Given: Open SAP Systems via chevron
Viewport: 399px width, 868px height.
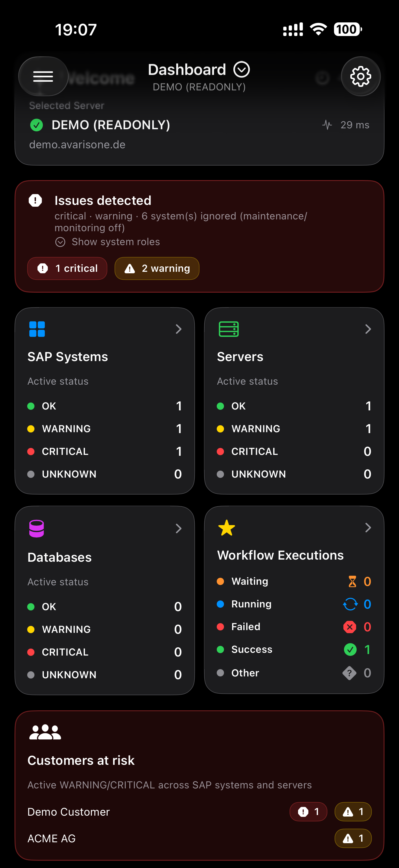Looking at the screenshot, I should [x=179, y=329].
